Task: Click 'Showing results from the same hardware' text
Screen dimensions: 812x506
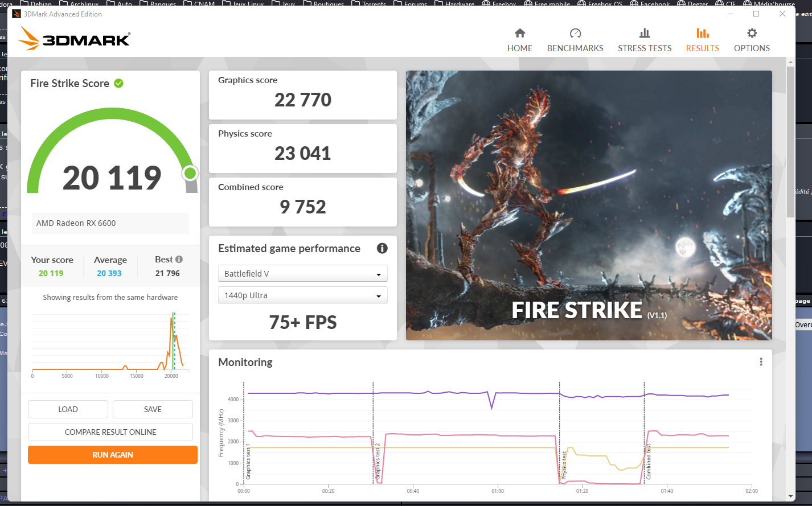Action: pyautogui.click(x=110, y=297)
